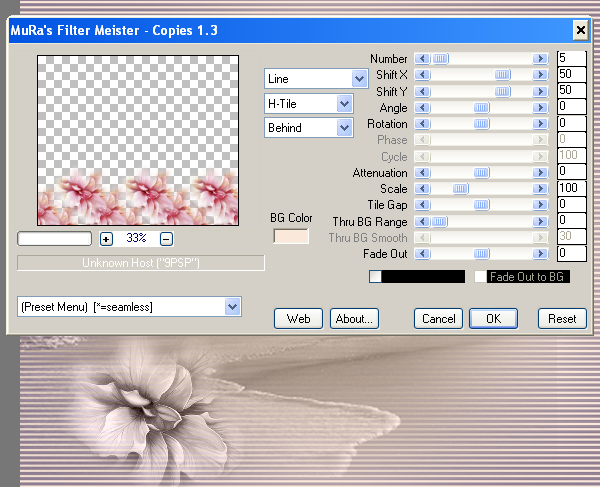Click the left arrow of Tile Gap slider

[x=422, y=205]
